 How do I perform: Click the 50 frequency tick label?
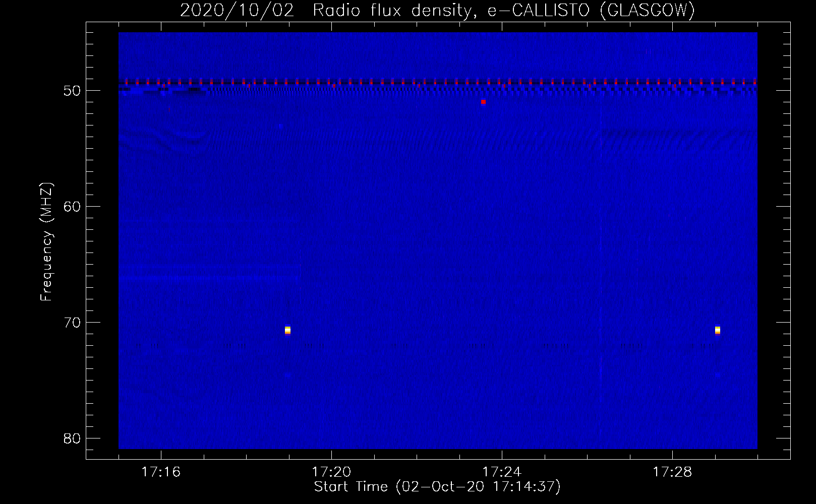pyautogui.click(x=72, y=91)
